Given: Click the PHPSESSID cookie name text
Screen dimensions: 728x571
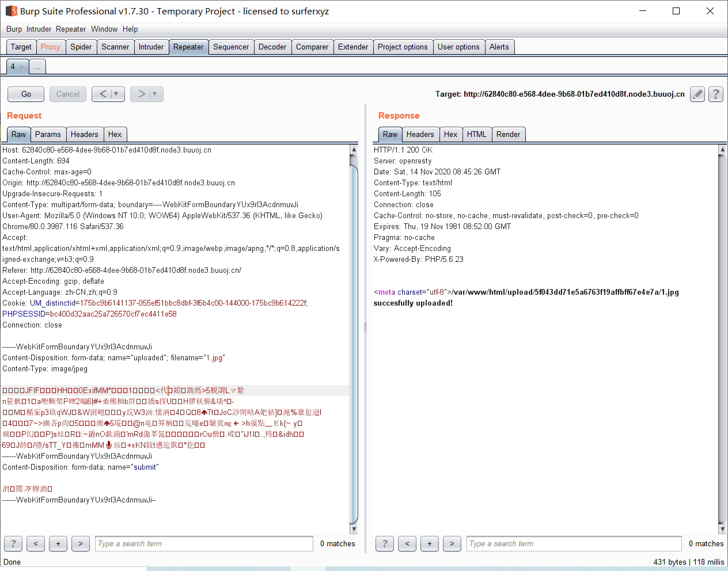Looking at the screenshot, I should click(24, 314).
